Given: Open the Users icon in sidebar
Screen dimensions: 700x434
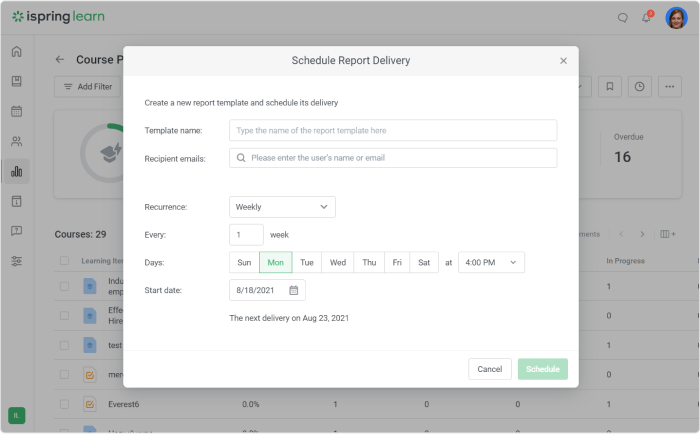Looking at the screenshot, I should (17, 142).
